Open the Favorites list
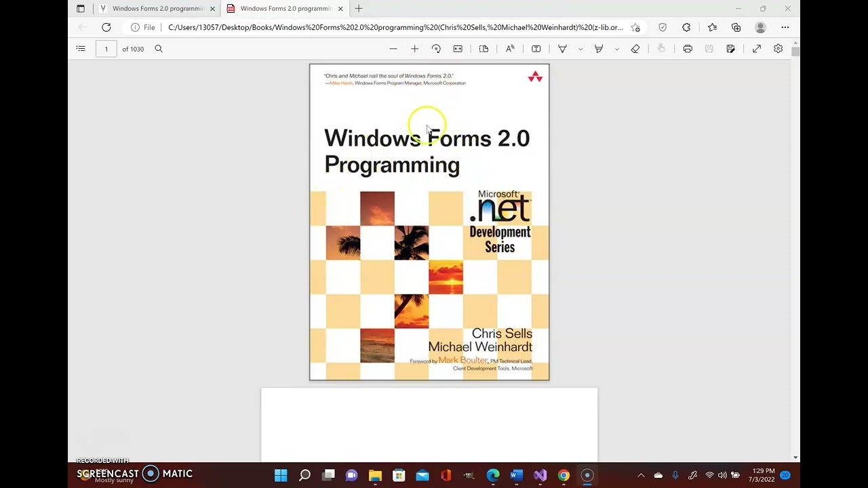 712,27
